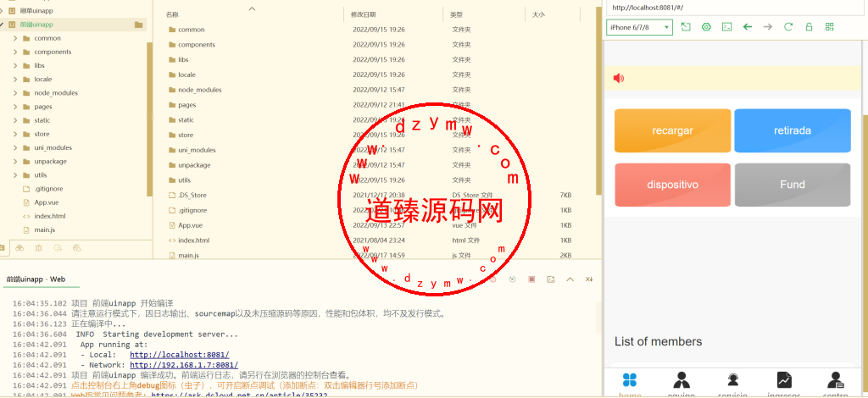
Task: Expand the uni_modules folder in project tree
Action: 15,147
